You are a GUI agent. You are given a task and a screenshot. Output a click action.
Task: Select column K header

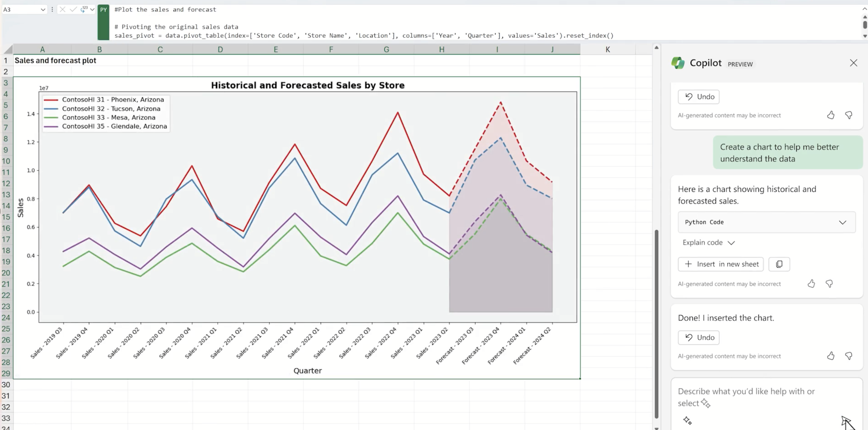pyautogui.click(x=608, y=50)
